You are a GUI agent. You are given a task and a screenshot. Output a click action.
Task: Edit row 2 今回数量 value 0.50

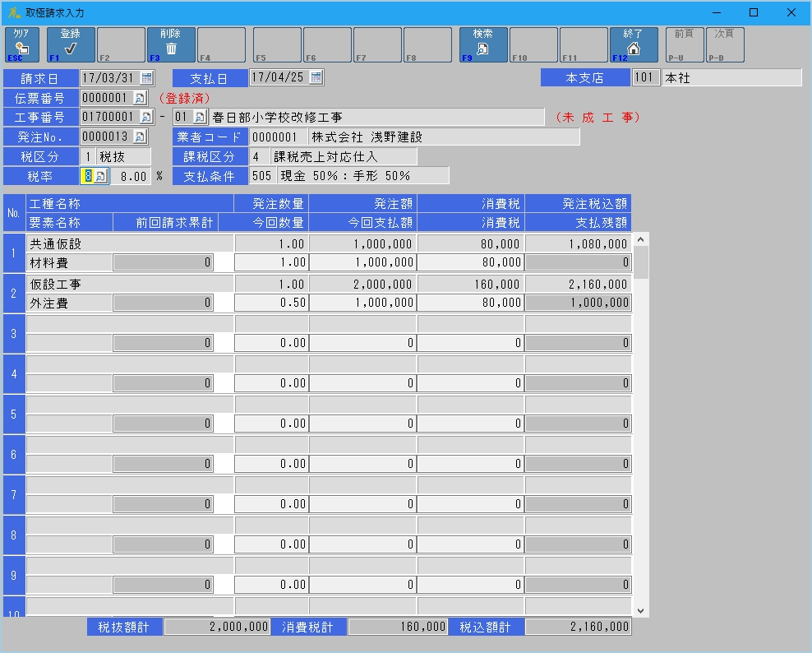click(271, 303)
